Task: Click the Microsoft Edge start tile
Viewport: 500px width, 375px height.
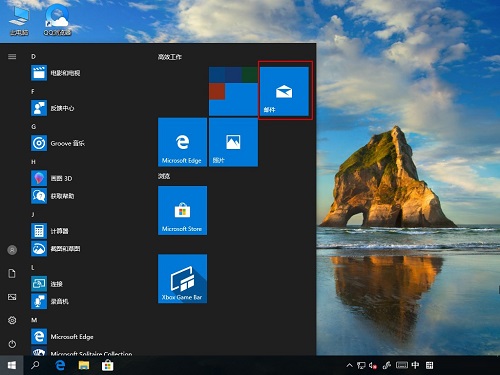Action: [x=182, y=142]
